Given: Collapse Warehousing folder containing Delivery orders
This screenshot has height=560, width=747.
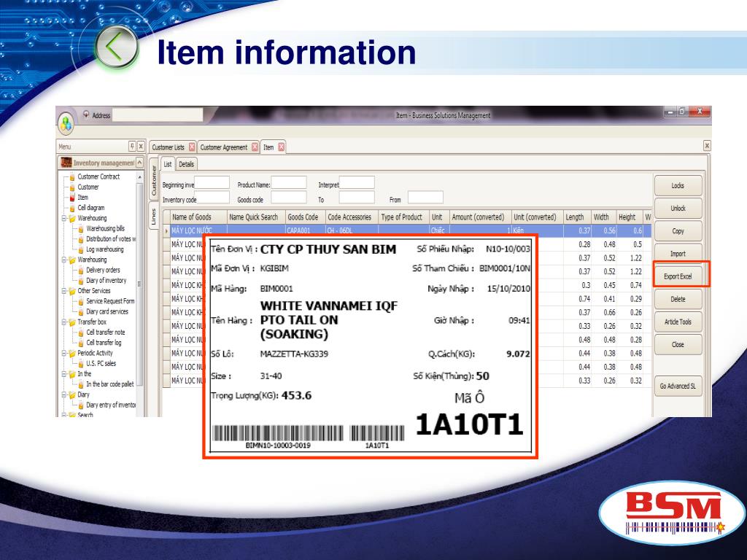Looking at the screenshot, I should [64, 260].
